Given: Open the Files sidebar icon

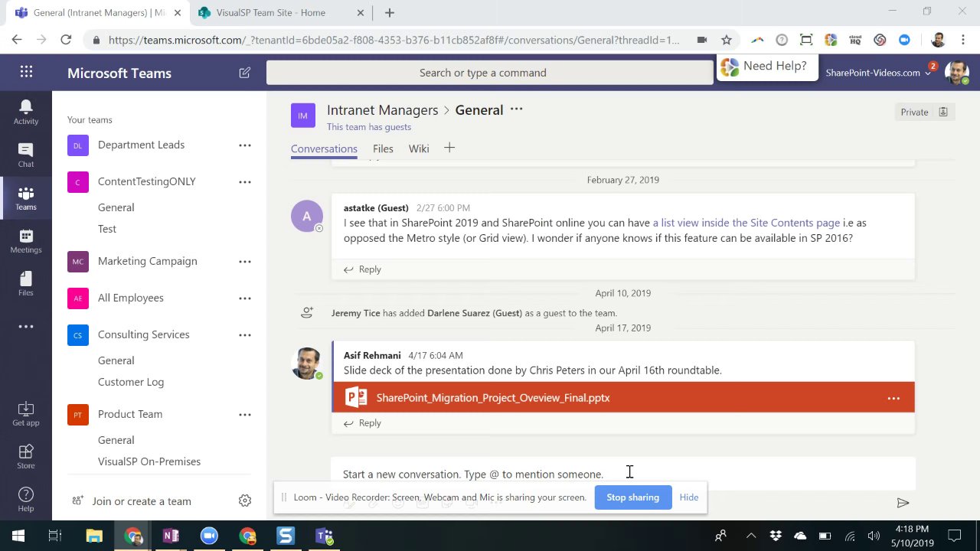Looking at the screenshot, I should click(x=26, y=284).
